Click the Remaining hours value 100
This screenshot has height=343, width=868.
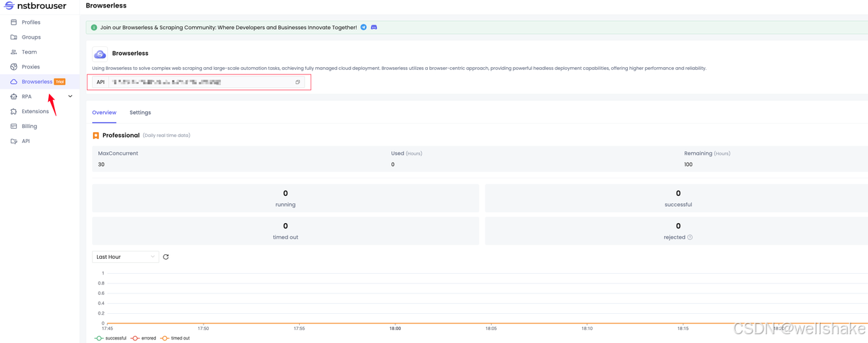[x=688, y=165]
